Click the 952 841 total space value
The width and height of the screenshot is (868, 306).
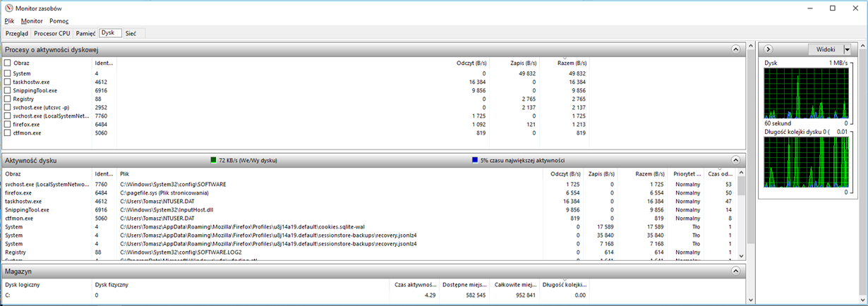click(x=526, y=295)
